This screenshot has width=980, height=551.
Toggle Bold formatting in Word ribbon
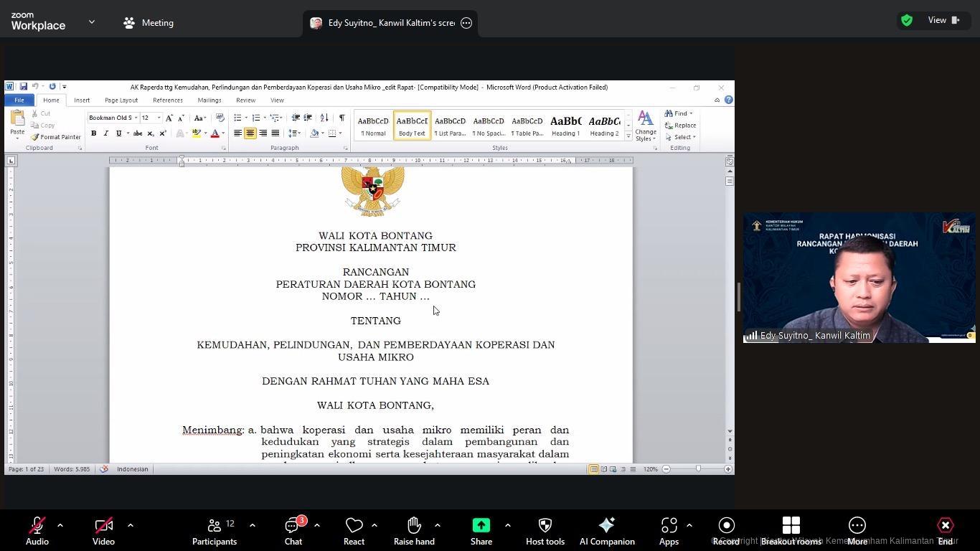(93, 133)
